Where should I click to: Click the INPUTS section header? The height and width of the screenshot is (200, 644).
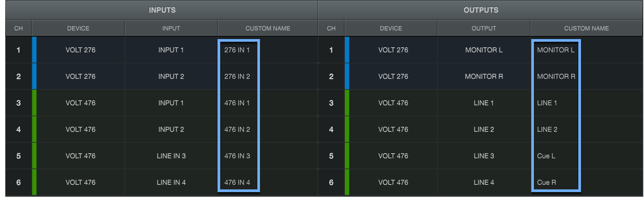point(162,10)
